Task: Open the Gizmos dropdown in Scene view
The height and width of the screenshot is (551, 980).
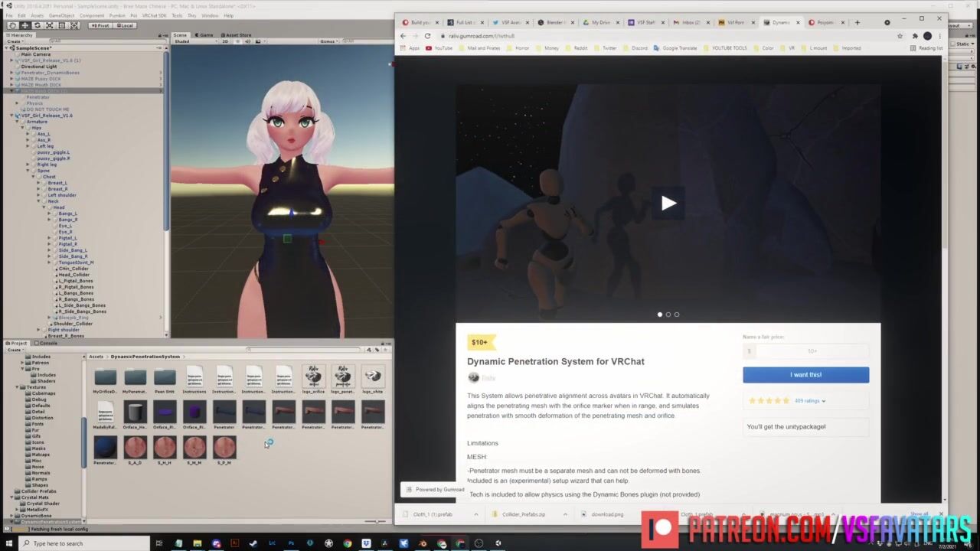Action: point(329,41)
